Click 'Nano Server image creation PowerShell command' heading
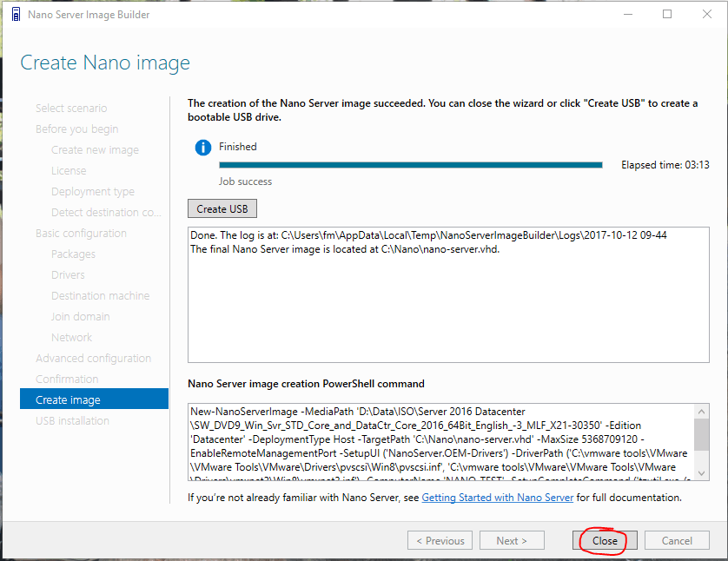The height and width of the screenshot is (561, 728). [306, 384]
